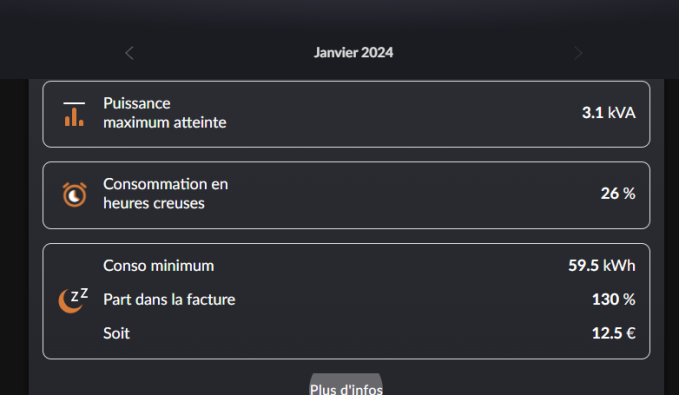
Task: Click the sleeping moon zZ icon
Action: click(x=73, y=300)
